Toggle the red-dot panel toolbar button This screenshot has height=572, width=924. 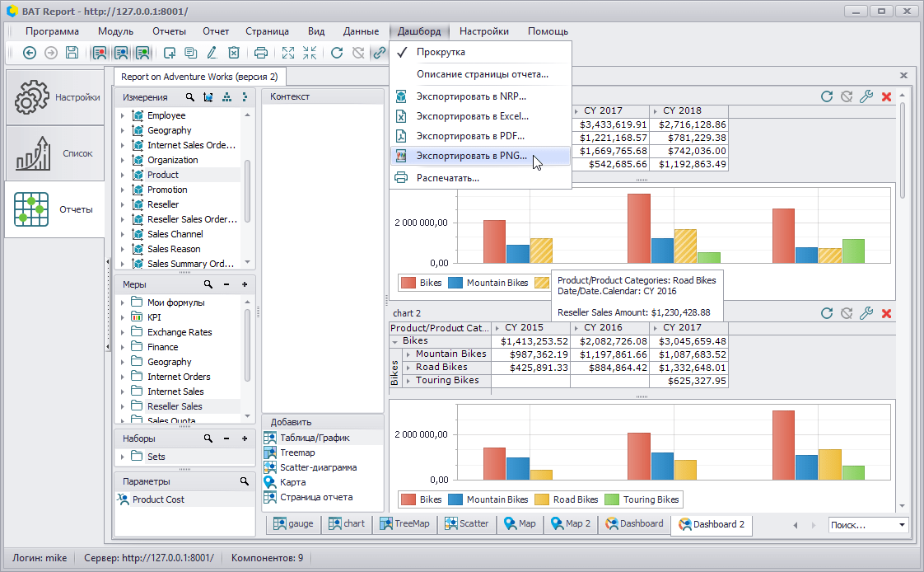pyautogui.click(x=100, y=53)
